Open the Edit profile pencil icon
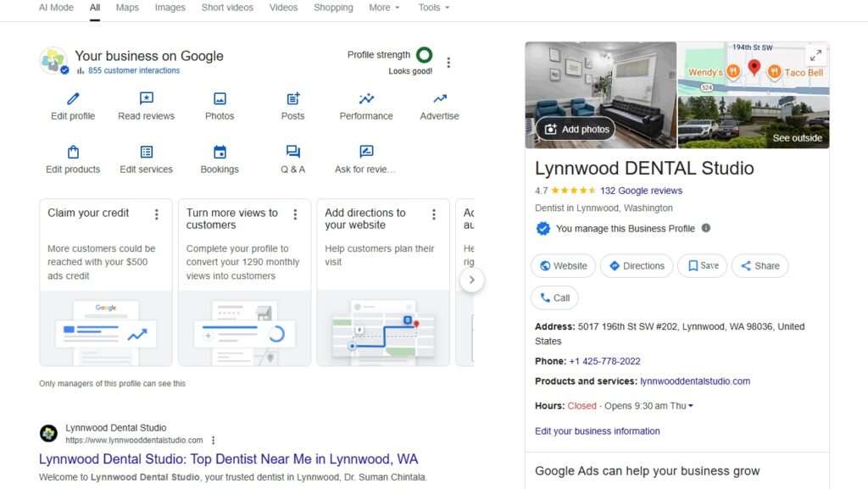The image size is (868, 489). tap(73, 99)
